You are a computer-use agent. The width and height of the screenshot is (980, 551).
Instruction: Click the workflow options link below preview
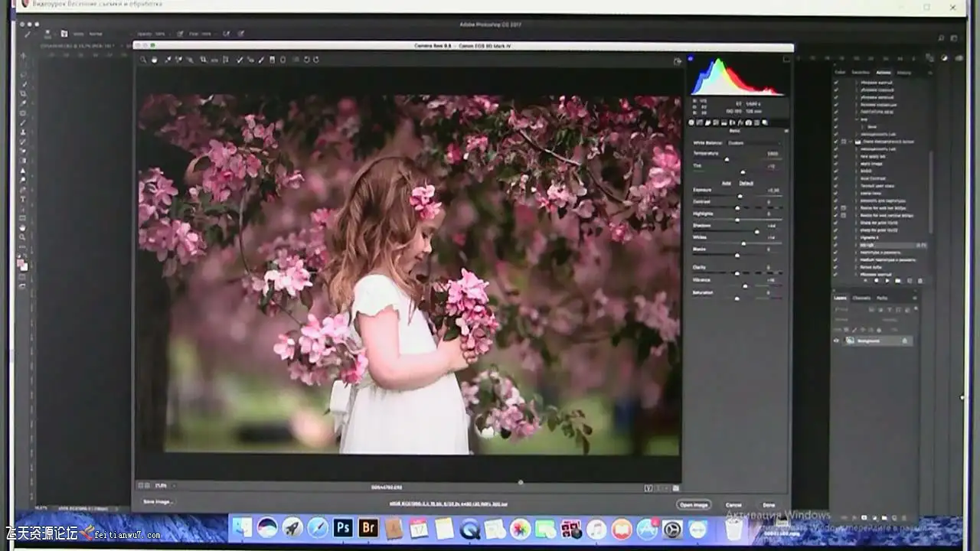(x=449, y=504)
